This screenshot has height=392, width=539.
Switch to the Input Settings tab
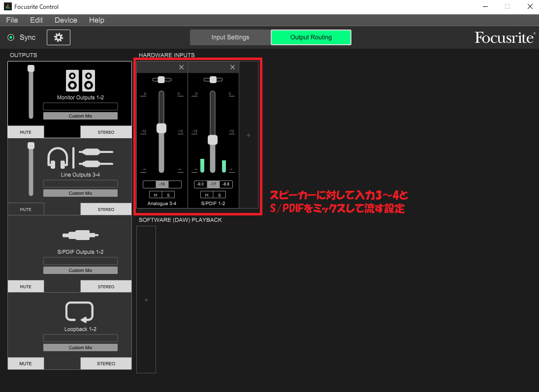[230, 37]
